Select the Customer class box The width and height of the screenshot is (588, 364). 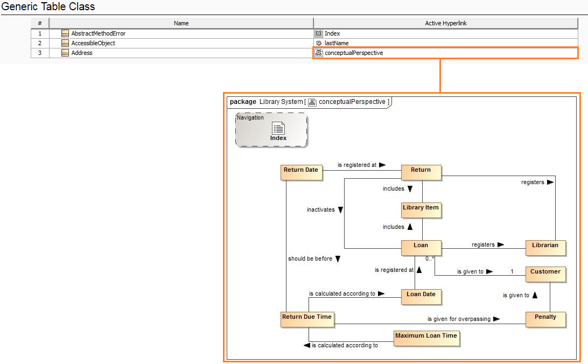pos(545,274)
